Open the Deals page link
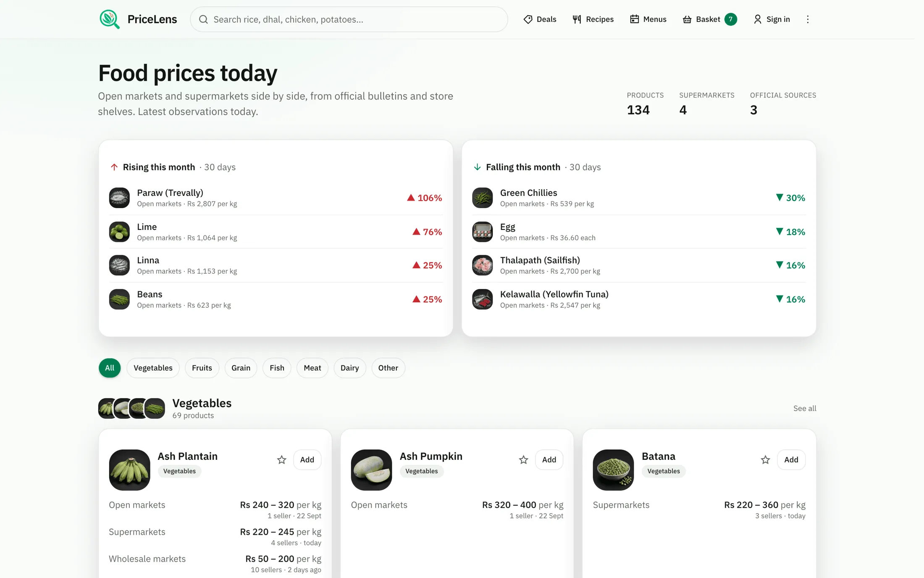Screen dimensions: 924x578 [x=540, y=19]
